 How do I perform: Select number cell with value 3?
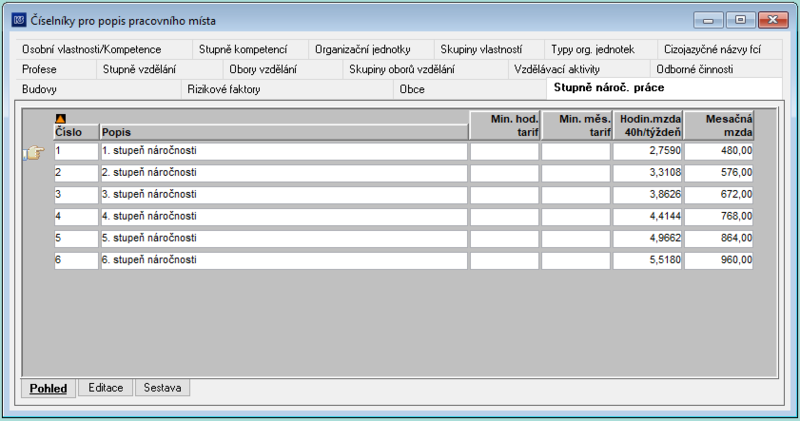coord(76,195)
